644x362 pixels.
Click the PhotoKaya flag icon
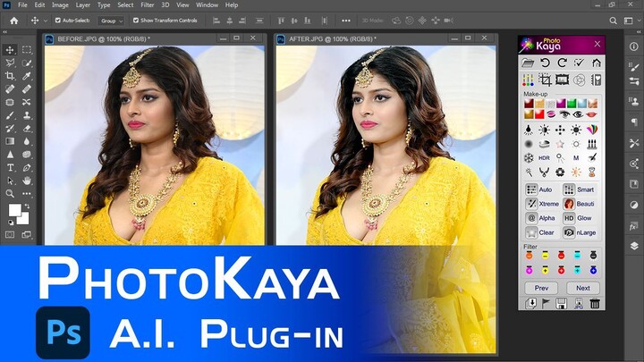pyautogui.click(x=546, y=304)
